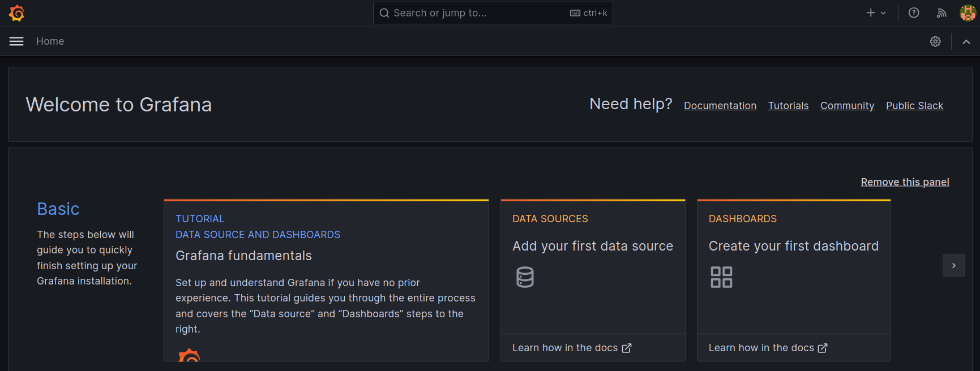The height and width of the screenshot is (371, 980).
Task: Collapse the top search bar chevron
Action: tap(966, 42)
